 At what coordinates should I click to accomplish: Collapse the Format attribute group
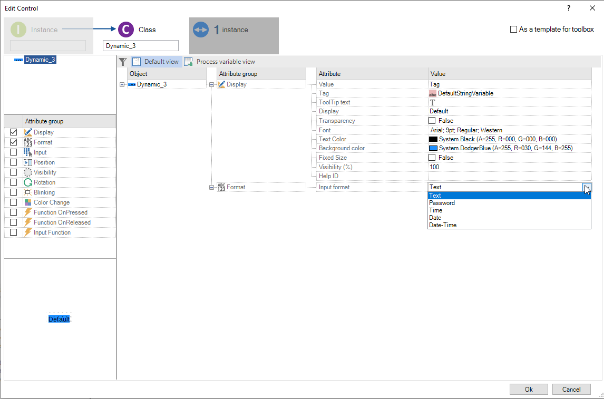coord(211,187)
